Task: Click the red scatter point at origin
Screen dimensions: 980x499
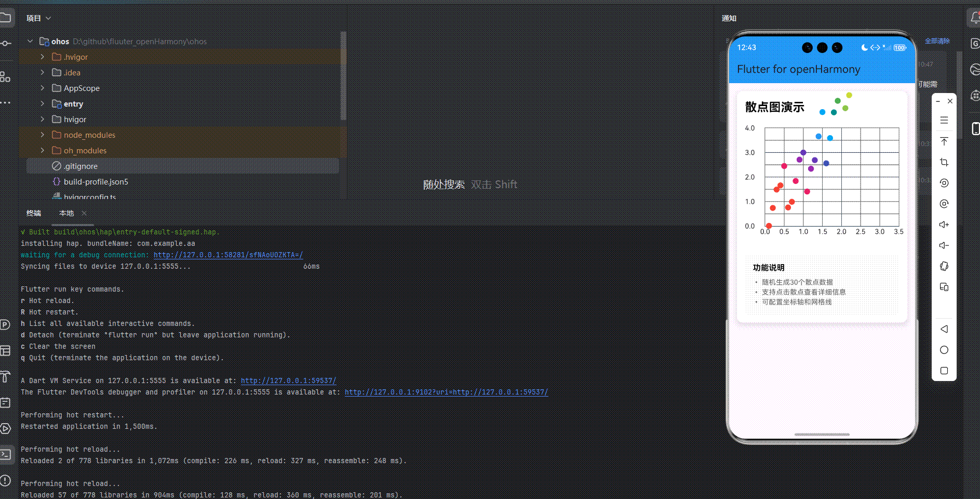Action: coord(769,226)
